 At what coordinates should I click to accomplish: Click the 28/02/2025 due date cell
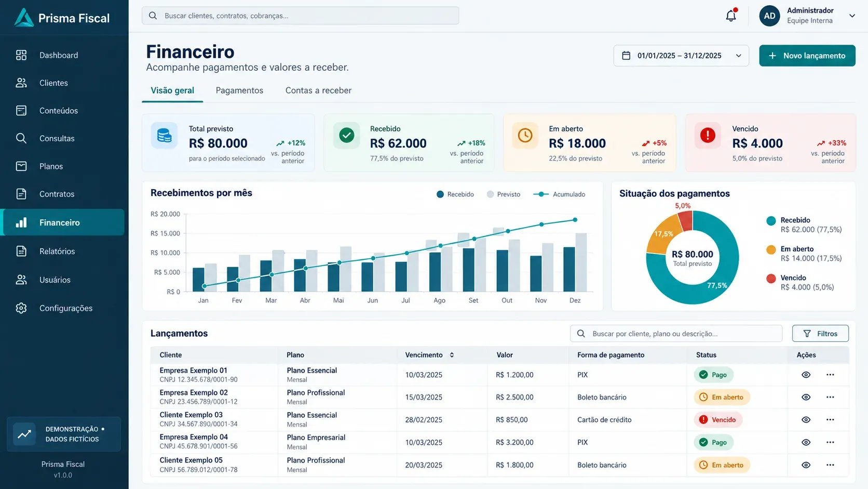click(x=424, y=419)
